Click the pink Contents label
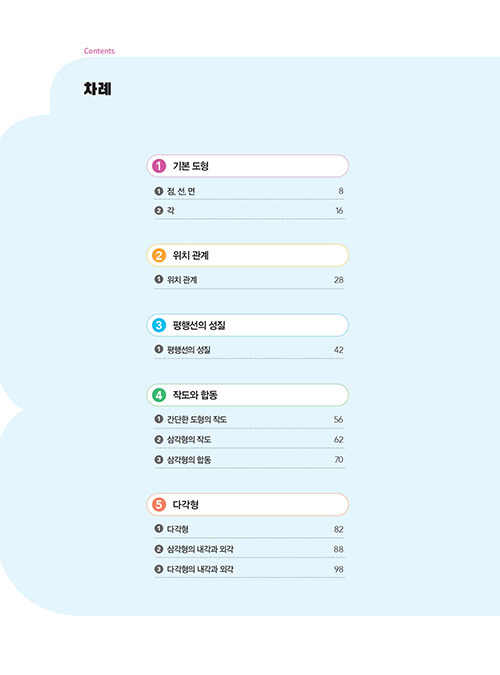 click(x=99, y=51)
